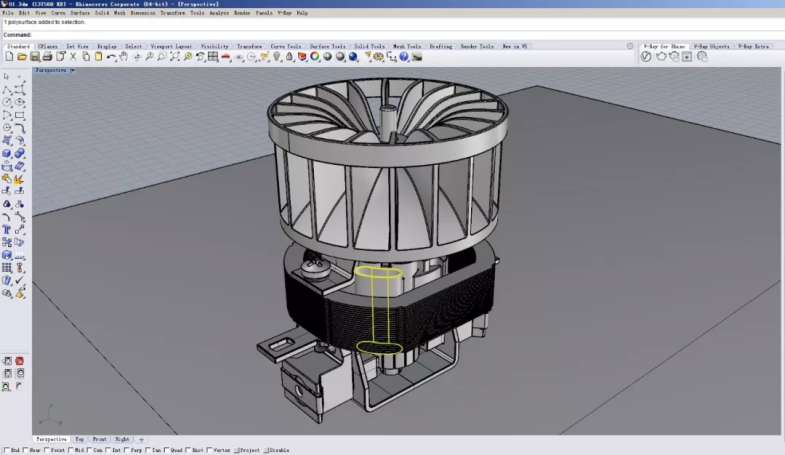The width and height of the screenshot is (785, 455).
Task: Open the Perspective viewport title dropdown
Action: tap(72, 70)
